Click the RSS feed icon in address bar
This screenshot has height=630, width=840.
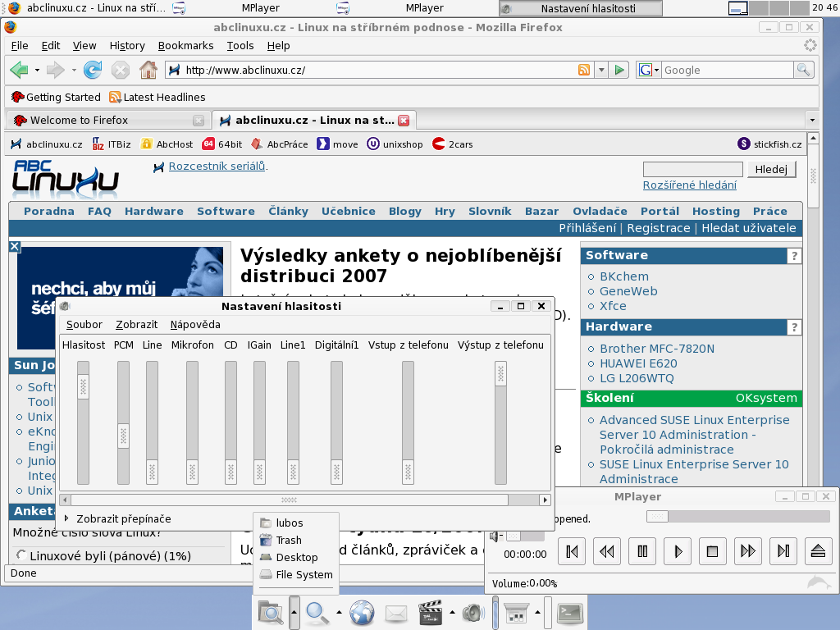(x=584, y=70)
